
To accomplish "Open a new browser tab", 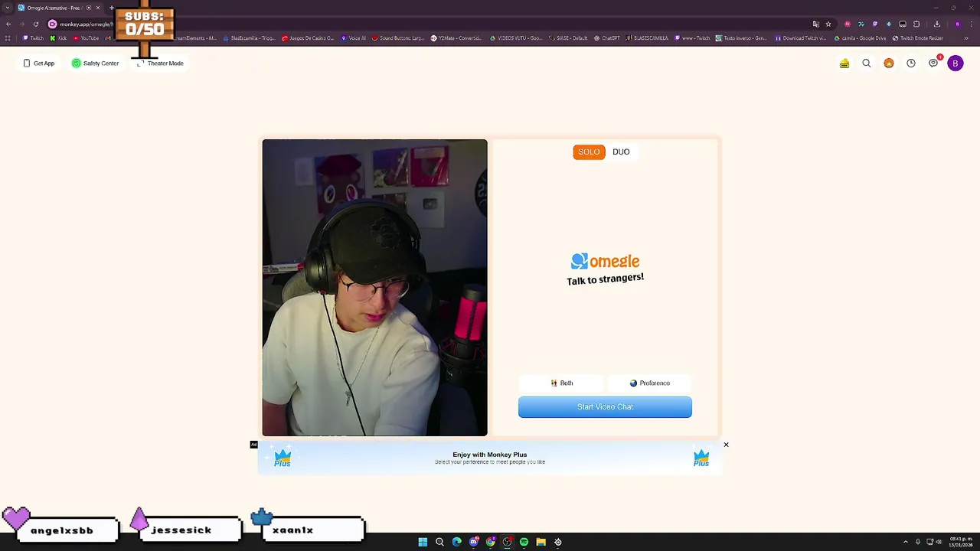I will (111, 8).
